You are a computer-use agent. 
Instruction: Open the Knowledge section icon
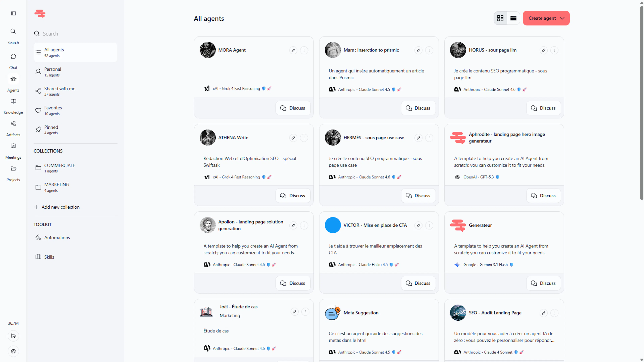13,101
